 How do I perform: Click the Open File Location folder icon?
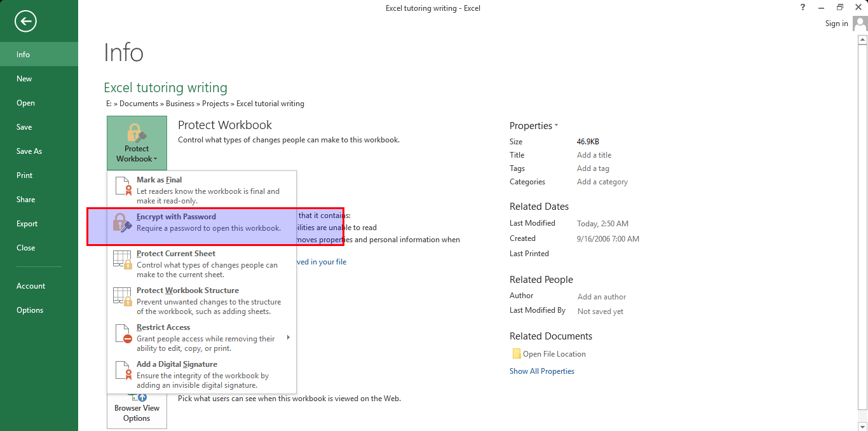(x=516, y=354)
